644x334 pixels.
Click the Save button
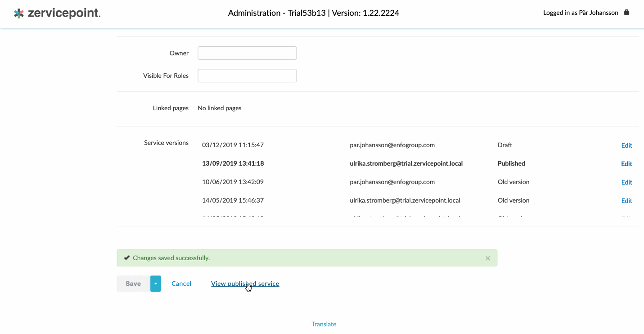(133, 284)
